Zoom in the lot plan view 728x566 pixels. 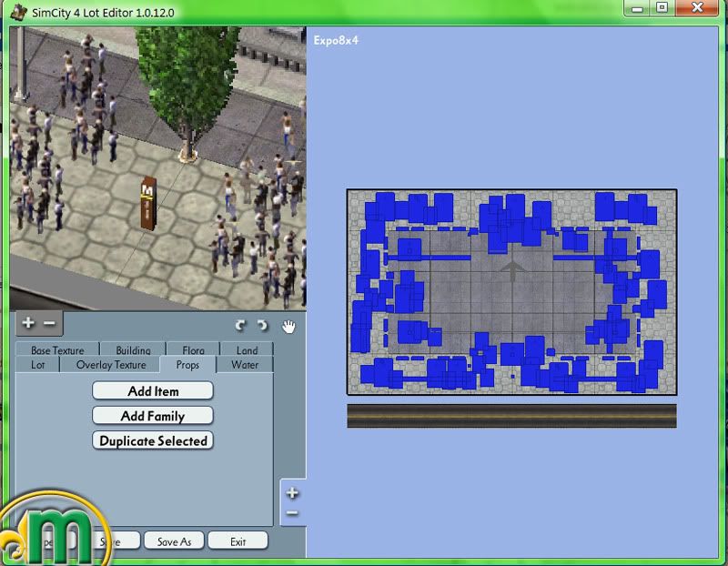point(292,493)
